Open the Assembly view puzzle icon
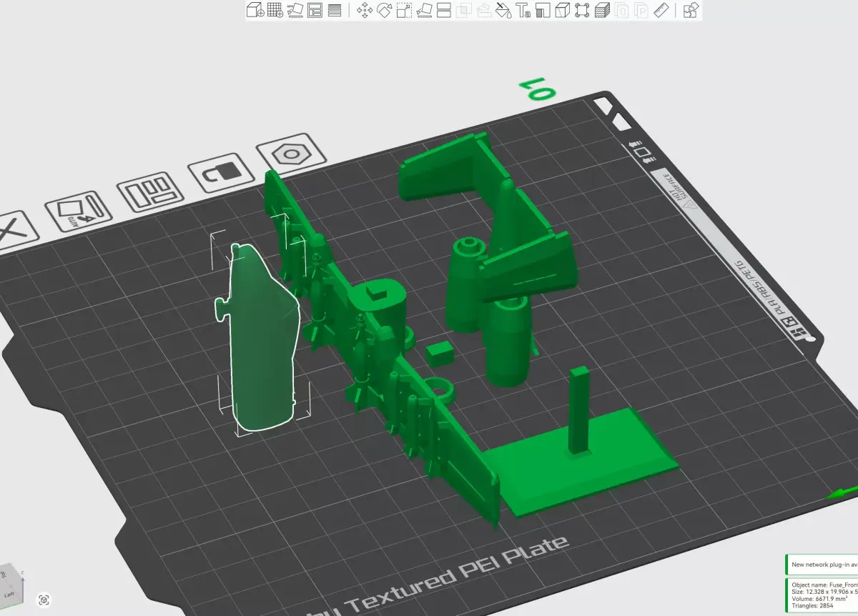 point(691,10)
